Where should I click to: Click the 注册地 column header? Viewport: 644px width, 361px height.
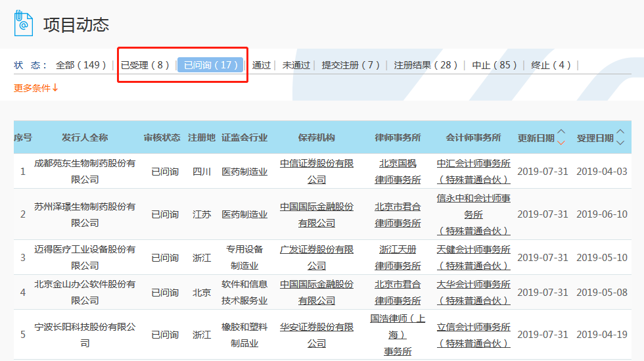click(x=202, y=137)
